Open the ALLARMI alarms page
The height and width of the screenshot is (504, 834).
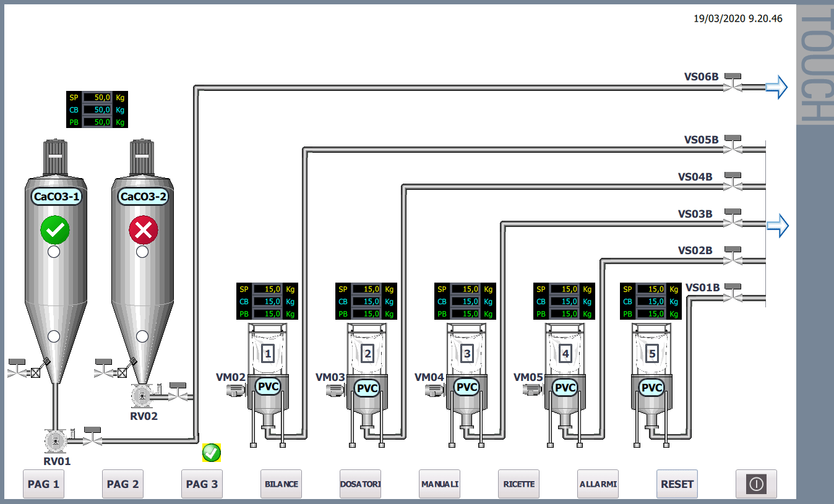coord(598,484)
